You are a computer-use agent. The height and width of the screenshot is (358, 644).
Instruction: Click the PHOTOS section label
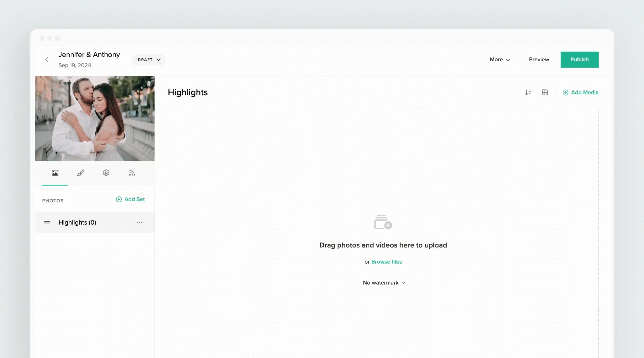pos(53,201)
